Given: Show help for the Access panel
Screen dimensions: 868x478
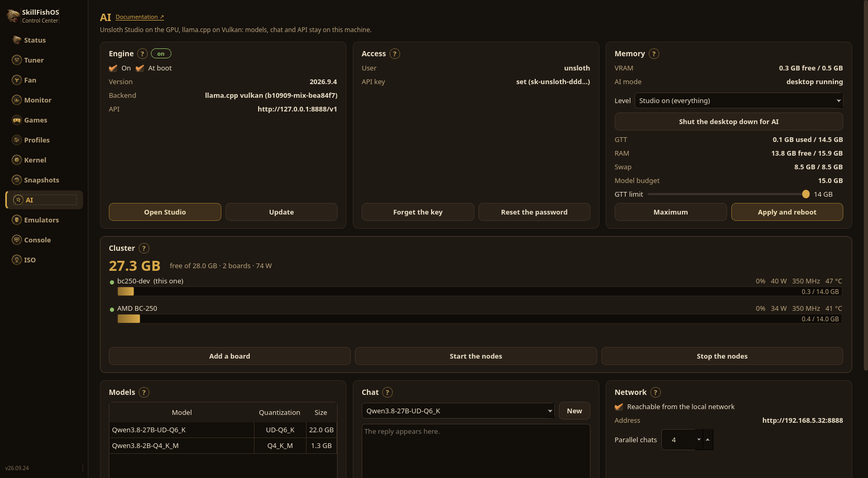Looking at the screenshot, I should pyautogui.click(x=395, y=54).
